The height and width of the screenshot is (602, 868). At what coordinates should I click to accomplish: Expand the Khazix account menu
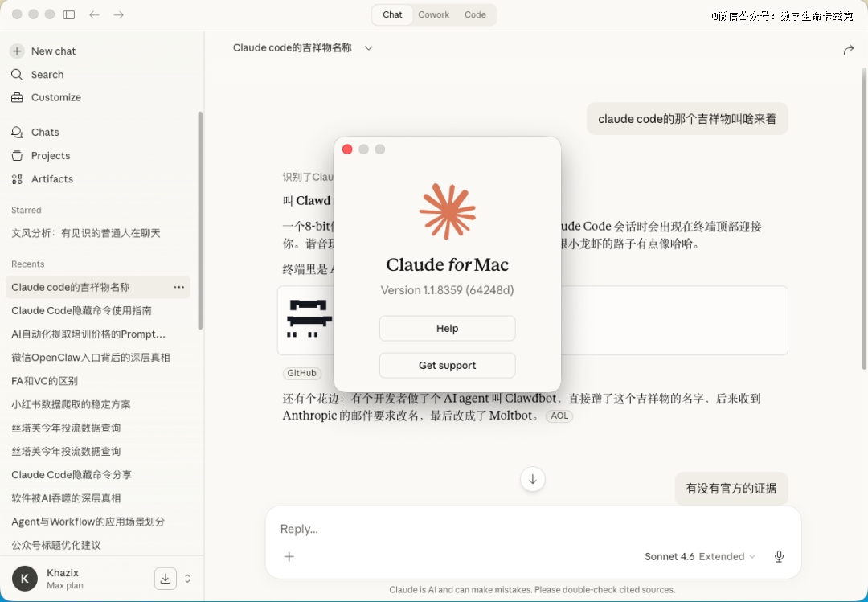tap(187, 579)
